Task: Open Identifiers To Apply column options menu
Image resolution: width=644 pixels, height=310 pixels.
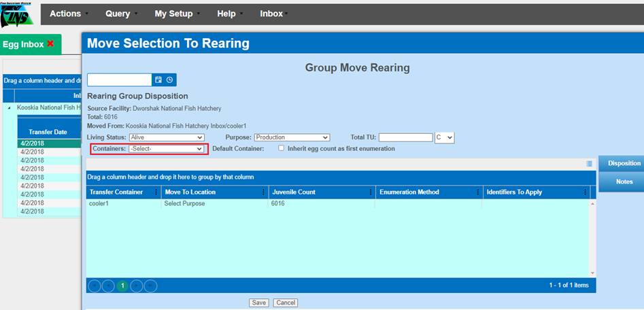Action: pyautogui.click(x=584, y=192)
